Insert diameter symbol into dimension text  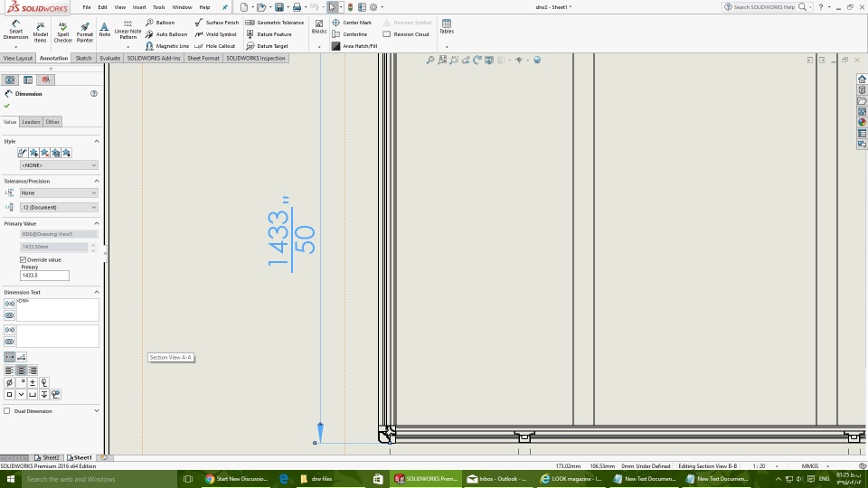click(9, 382)
